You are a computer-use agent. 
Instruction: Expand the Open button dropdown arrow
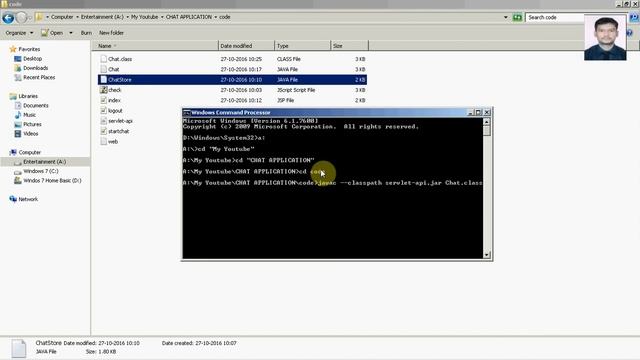pos(71,33)
